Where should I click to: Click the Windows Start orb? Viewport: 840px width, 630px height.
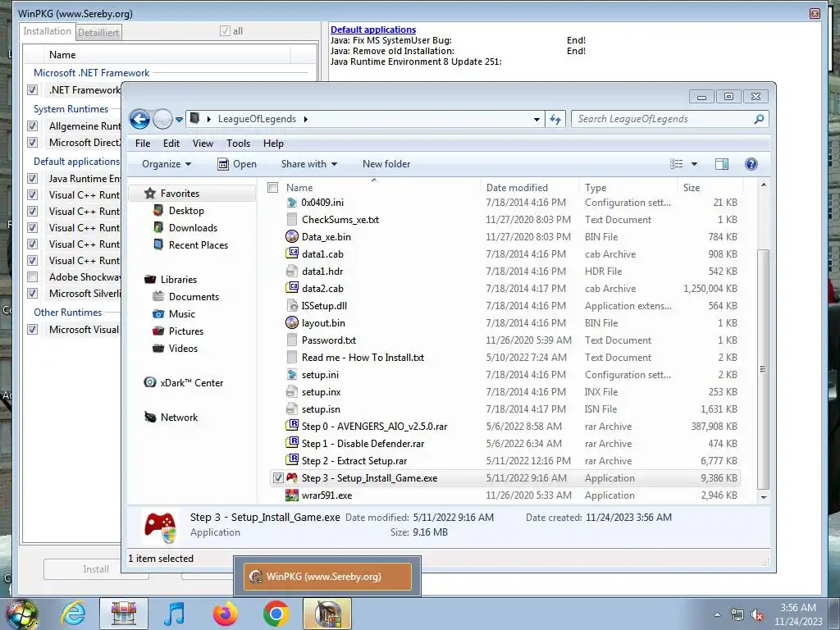coord(22,614)
